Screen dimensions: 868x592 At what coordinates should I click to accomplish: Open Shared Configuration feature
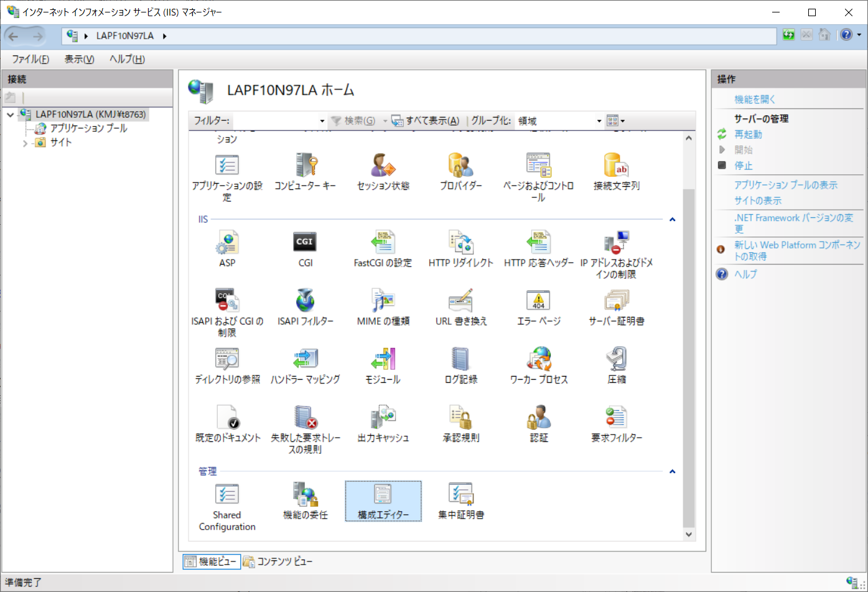pos(227,507)
